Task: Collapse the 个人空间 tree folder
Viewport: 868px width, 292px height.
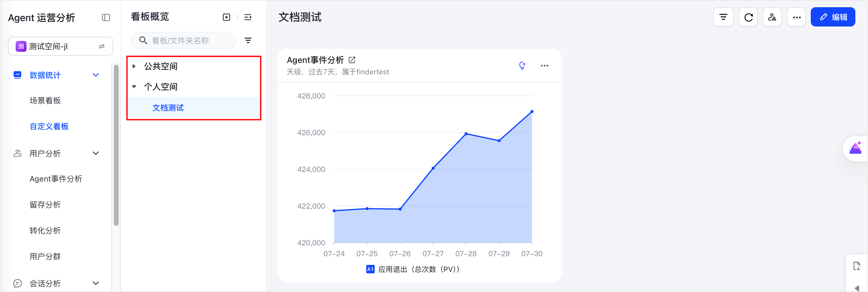Action: [134, 87]
